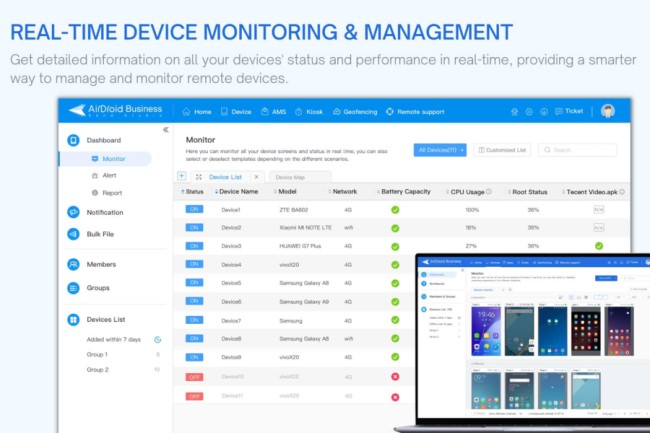Viewport: 650px width, 433px height.
Task: Collapse the sidebar with double-chevron icon
Action: tap(165, 130)
